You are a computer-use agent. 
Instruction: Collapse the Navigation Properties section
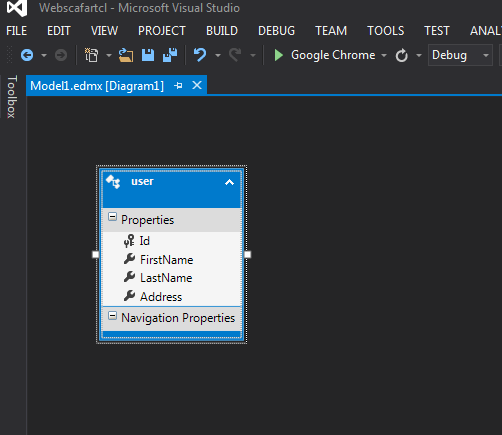click(112, 316)
